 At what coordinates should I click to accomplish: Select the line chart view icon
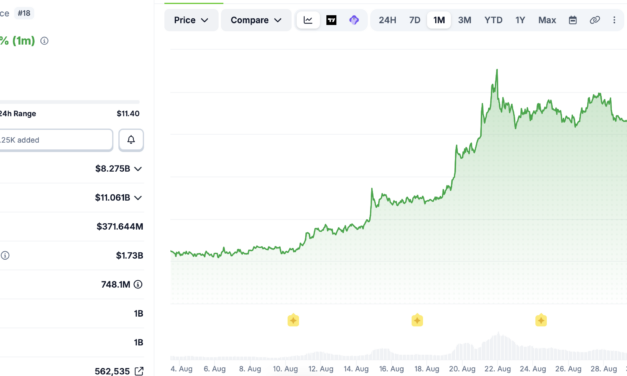click(x=308, y=20)
